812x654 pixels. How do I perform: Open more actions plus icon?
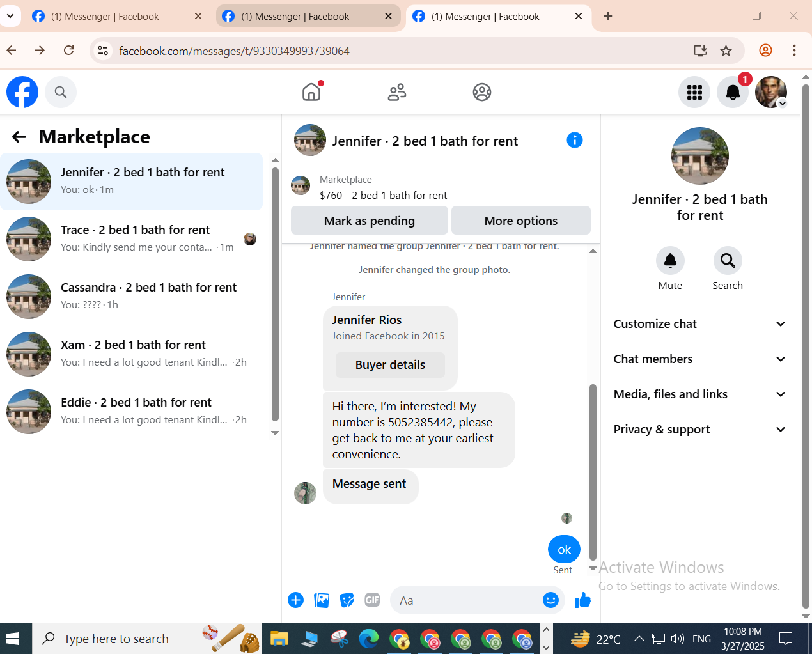tap(295, 600)
